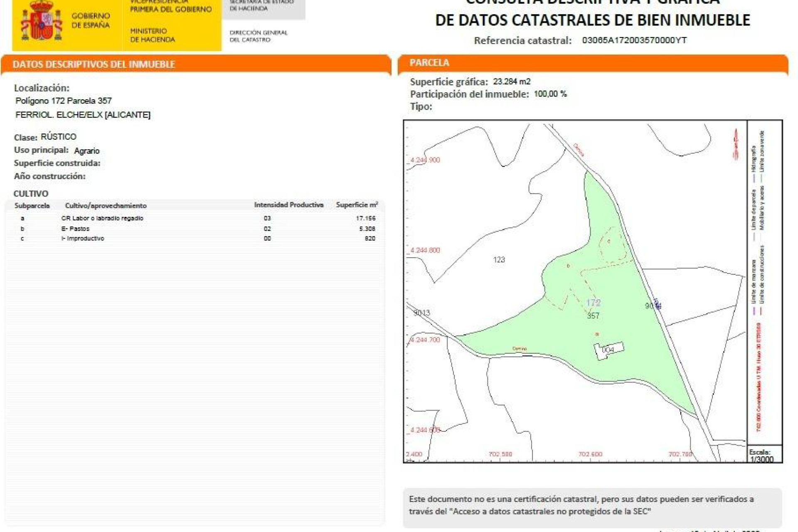
Task: Click the 'Intensidad Productiva' column header
Action: (x=288, y=205)
